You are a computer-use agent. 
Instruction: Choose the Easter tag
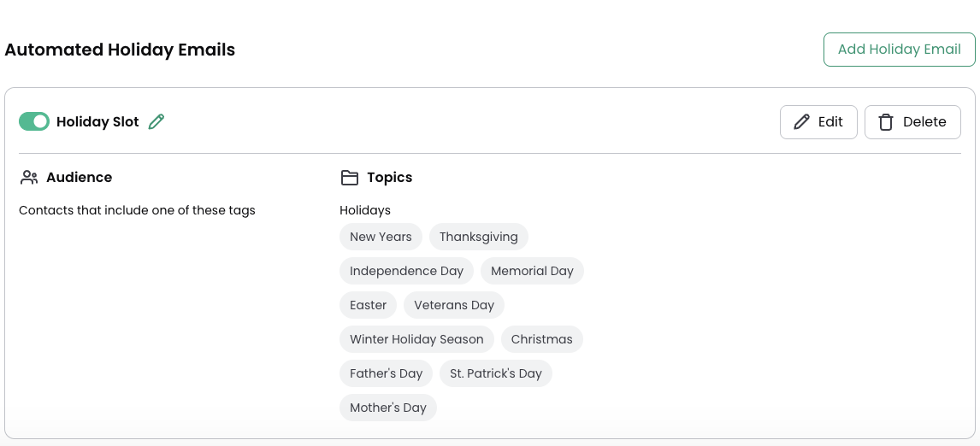[x=368, y=305]
